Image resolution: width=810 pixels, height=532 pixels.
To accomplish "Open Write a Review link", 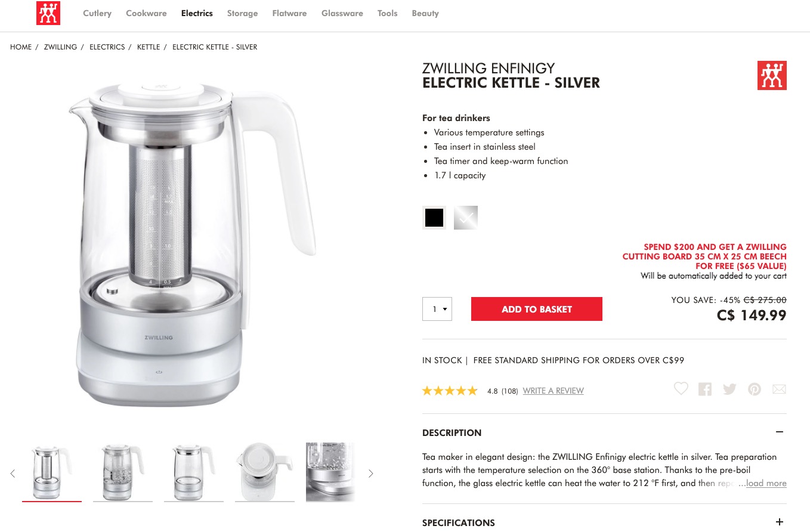I will coord(553,391).
